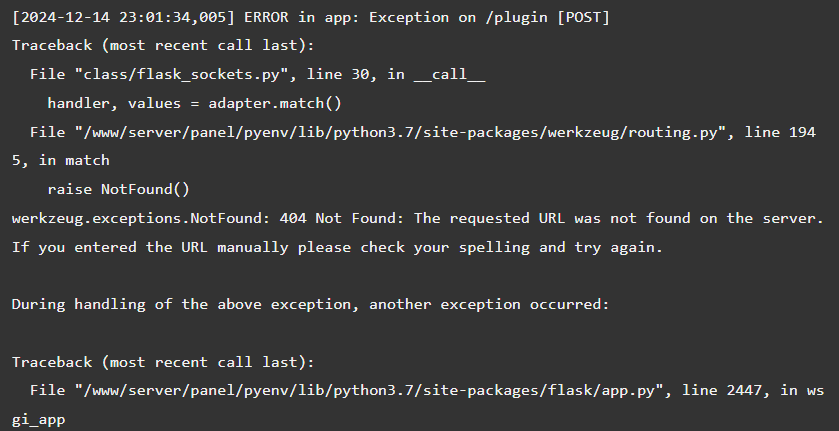The height and width of the screenshot is (431, 839).
Task: Click the first "Traceback (most recent call last)" line
Action: [163, 46]
